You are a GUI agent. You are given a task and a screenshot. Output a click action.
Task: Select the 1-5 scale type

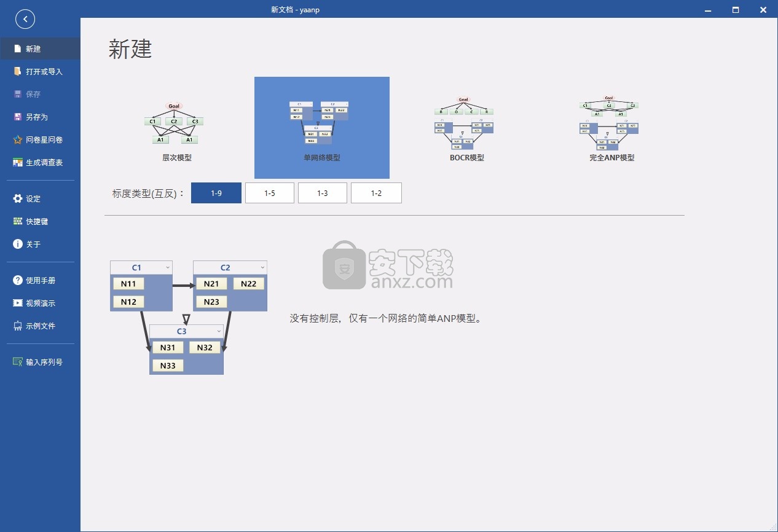coord(270,193)
